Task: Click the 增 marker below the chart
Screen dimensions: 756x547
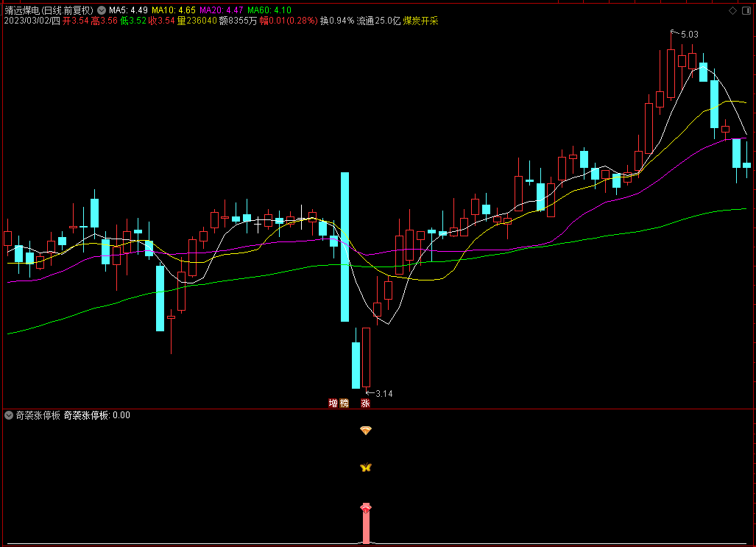Action: click(333, 403)
